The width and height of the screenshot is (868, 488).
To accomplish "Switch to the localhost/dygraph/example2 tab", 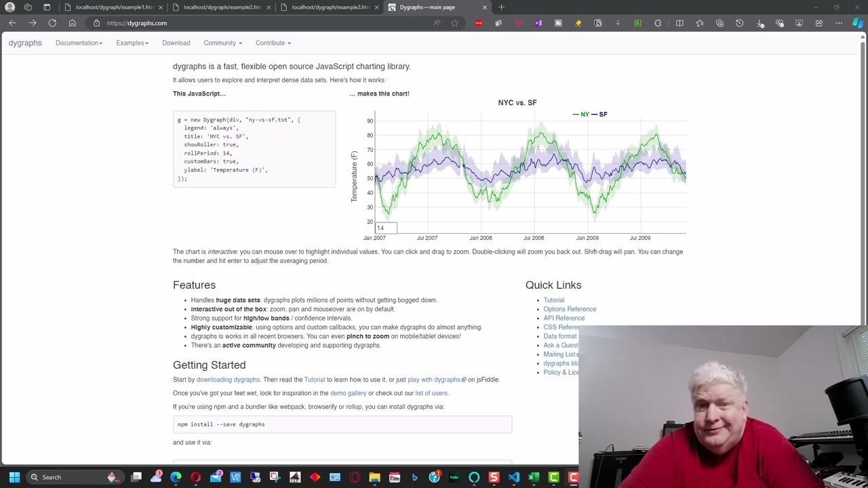I will coord(222,7).
